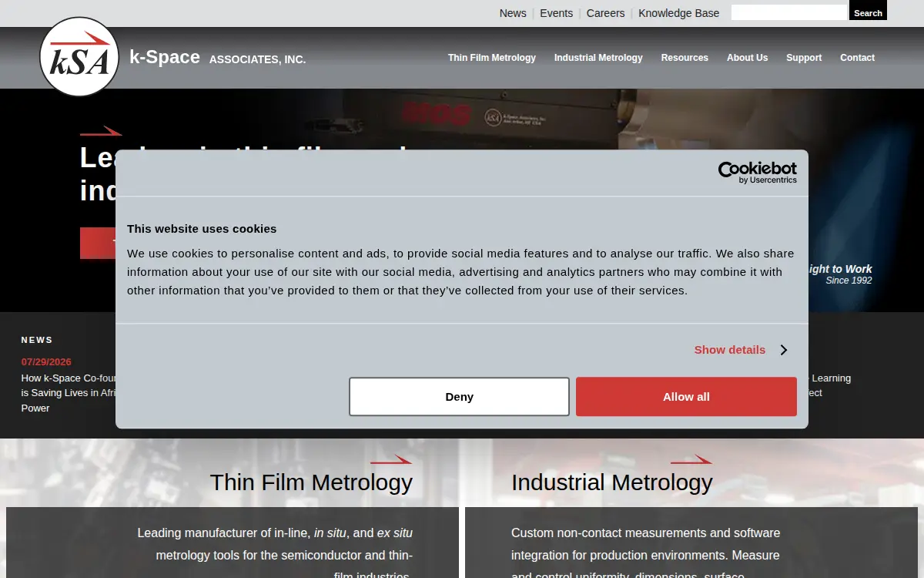This screenshot has width=924, height=578.
Task: Open the News link in top bar
Action: tap(513, 13)
